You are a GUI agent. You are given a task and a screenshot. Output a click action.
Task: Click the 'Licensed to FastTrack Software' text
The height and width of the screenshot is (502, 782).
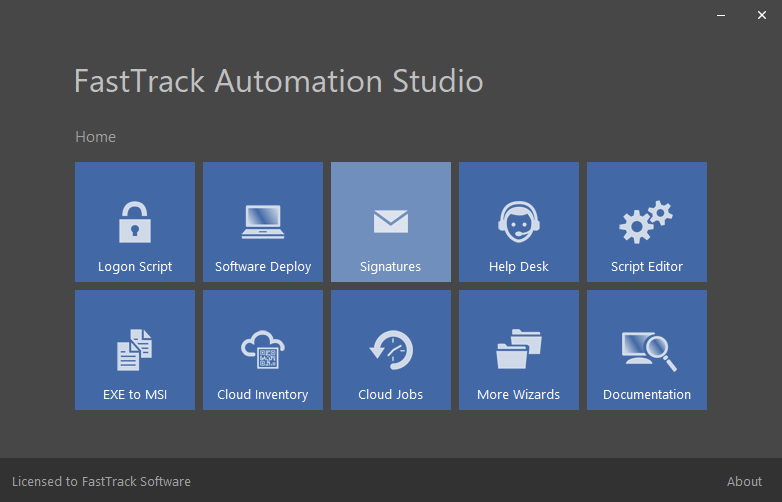(x=101, y=481)
